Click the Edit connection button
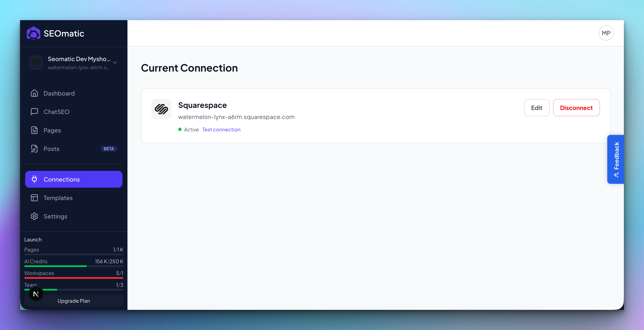This screenshot has width=644, height=330. (536, 108)
